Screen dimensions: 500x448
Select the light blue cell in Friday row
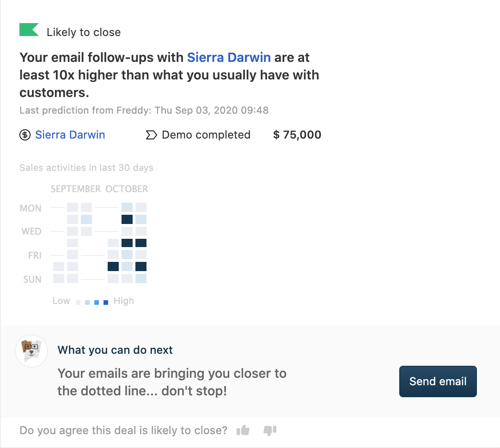[x=127, y=254]
